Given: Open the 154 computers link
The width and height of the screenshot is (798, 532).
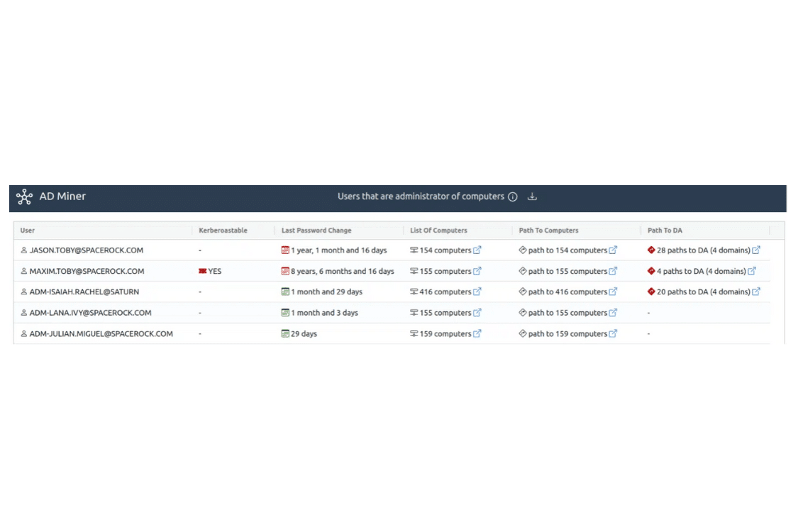Looking at the screenshot, I should click(445, 250).
